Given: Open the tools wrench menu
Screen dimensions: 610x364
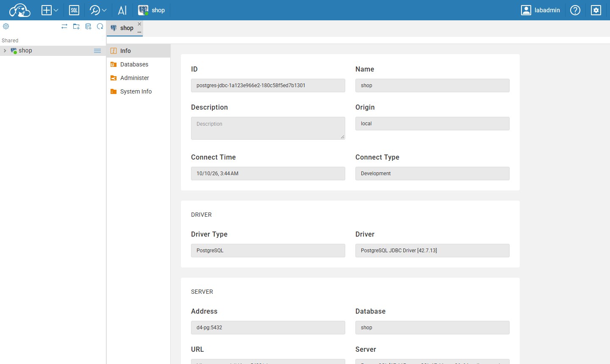Looking at the screenshot, I should (x=98, y=10).
